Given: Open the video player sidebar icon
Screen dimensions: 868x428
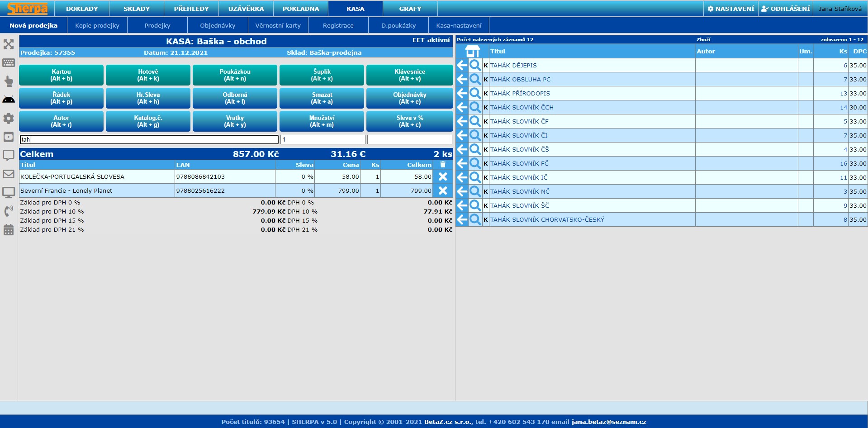Looking at the screenshot, I should [9, 137].
